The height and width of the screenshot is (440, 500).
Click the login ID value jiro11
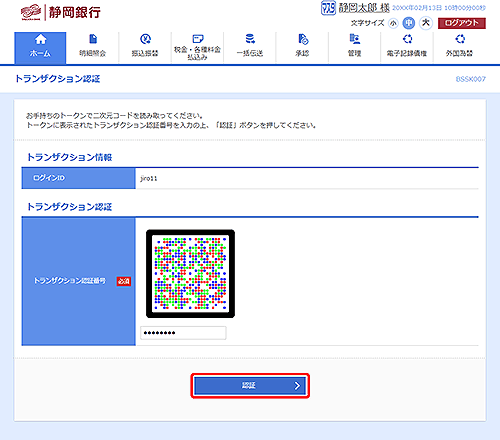(149, 178)
